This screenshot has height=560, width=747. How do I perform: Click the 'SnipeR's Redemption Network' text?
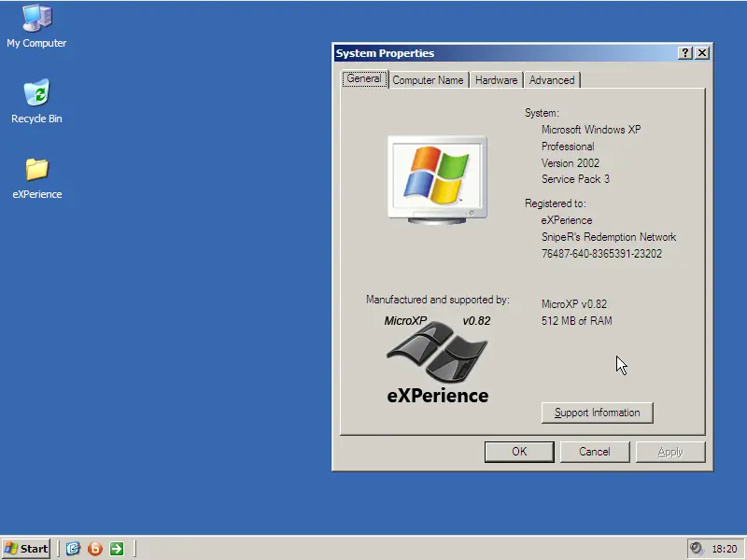click(x=609, y=237)
